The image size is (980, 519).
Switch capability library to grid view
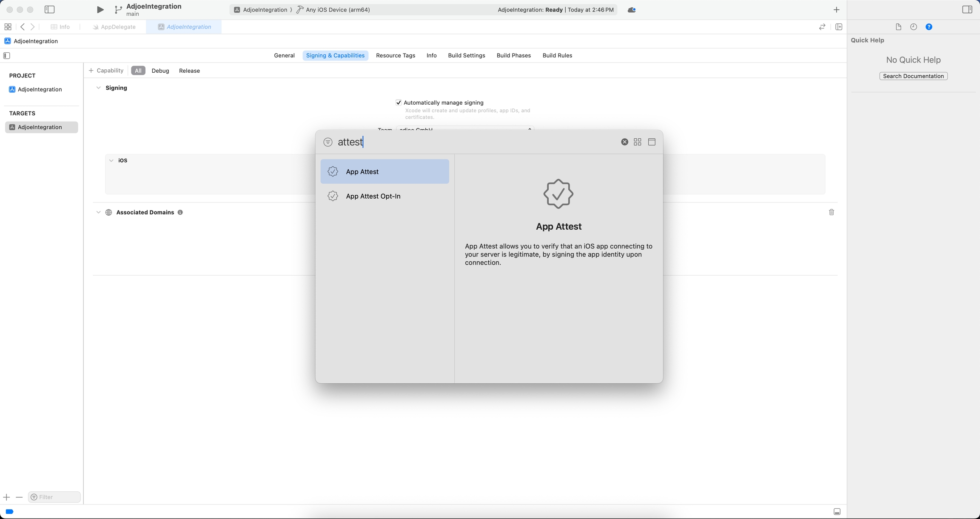[x=637, y=142]
